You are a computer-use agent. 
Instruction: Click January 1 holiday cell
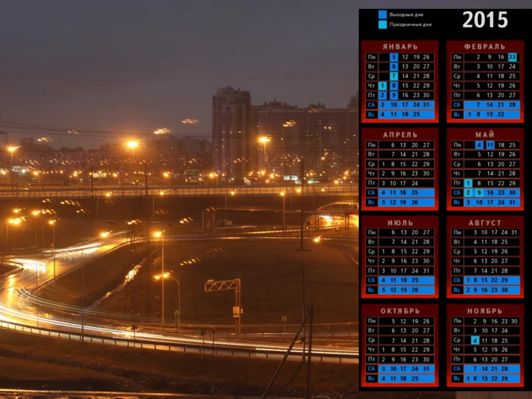(382, 86)
